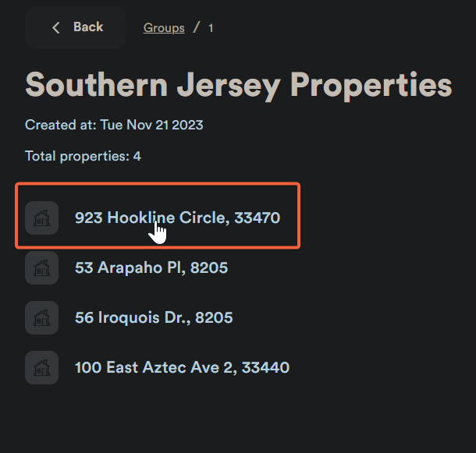Image resolution: width=476 pixels, height=453 pixels.
Task: Click the "Total properties" label
Action: [x=76, y=156]
